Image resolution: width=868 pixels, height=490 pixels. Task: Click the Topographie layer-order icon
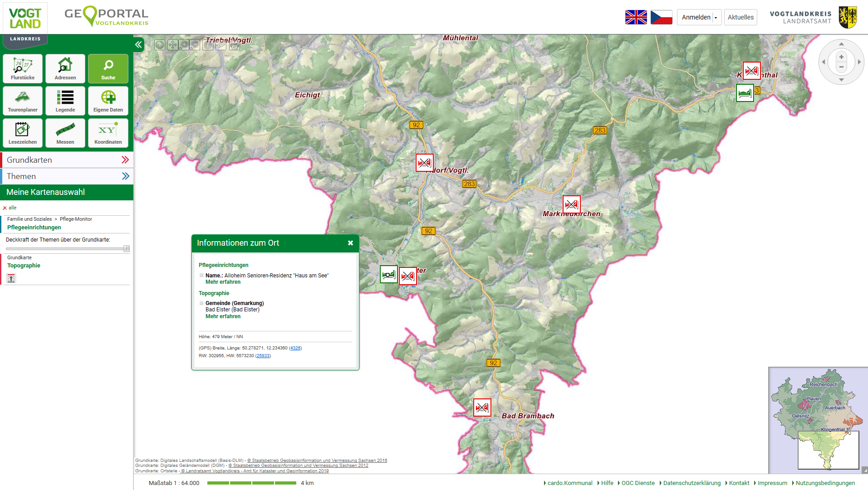(x=11, y=278)
